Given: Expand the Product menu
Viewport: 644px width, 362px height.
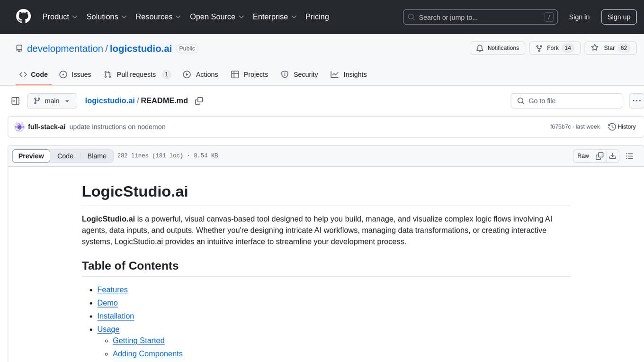Looking at the screenshot, I should (60, 17).
